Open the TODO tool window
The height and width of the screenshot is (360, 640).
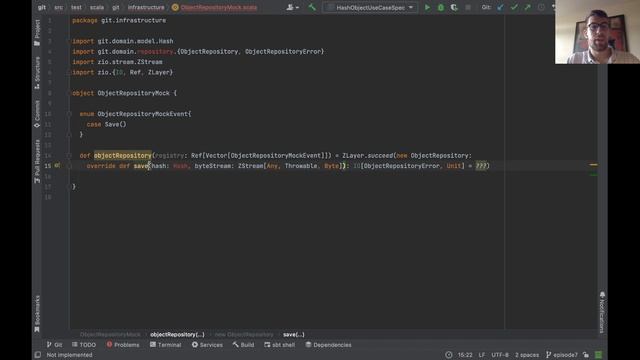[x=84, y=345]
